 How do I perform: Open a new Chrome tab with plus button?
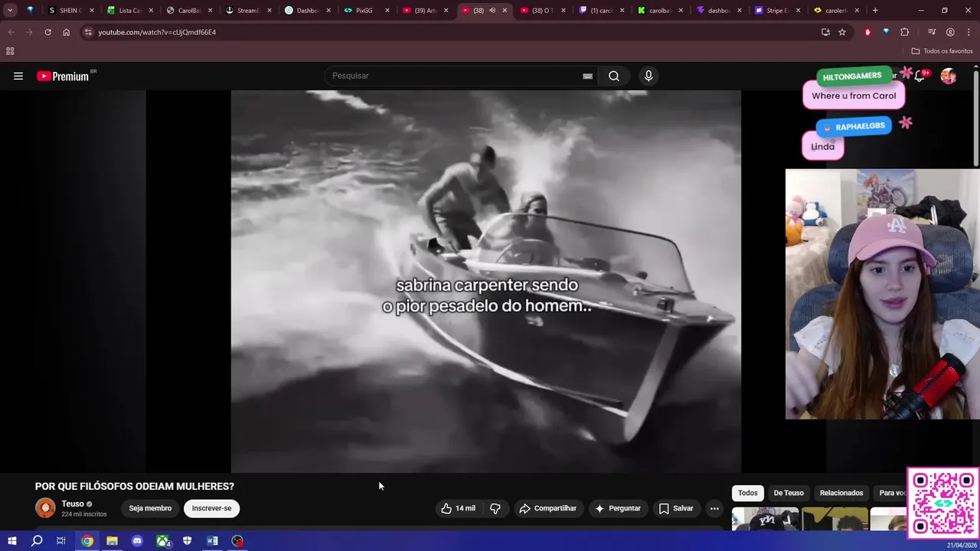pos(875,11)
